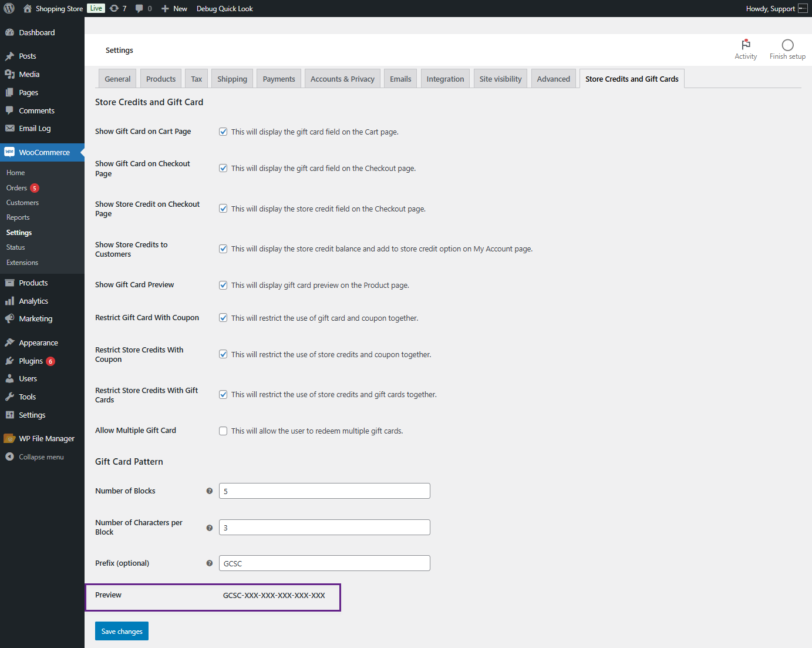Focus the Number of Blocks field
Screen dimensions: 812x648
point(325,491)
